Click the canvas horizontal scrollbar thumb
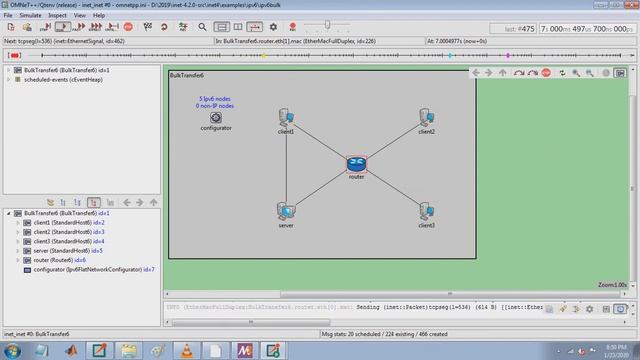640x360 pixels. (449, 294)
